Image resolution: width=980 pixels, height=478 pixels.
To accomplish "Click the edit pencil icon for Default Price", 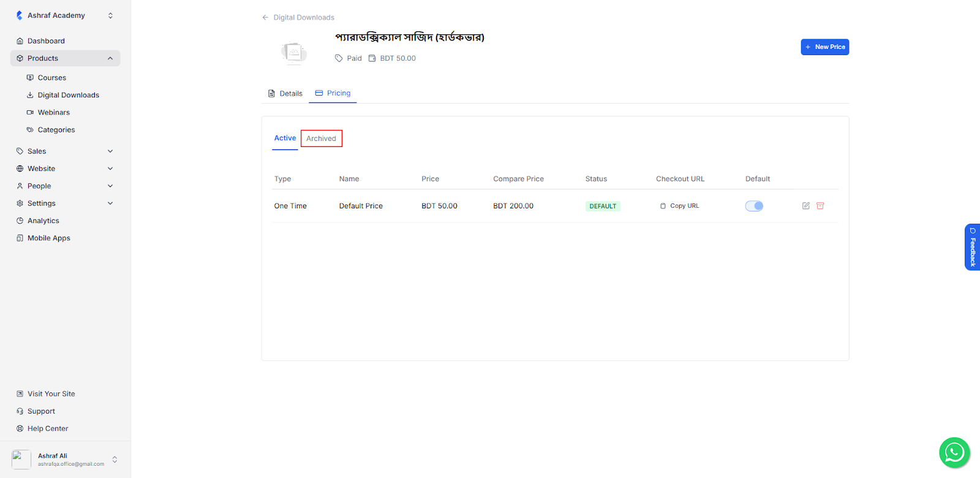I will click(x=805, y=206).
